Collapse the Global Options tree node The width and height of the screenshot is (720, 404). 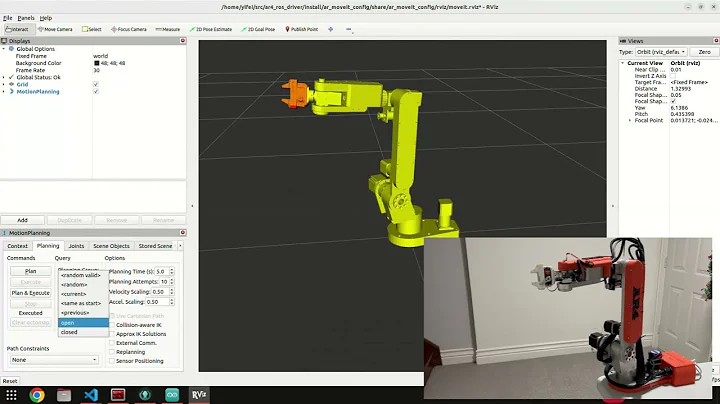tap(4, 49)
